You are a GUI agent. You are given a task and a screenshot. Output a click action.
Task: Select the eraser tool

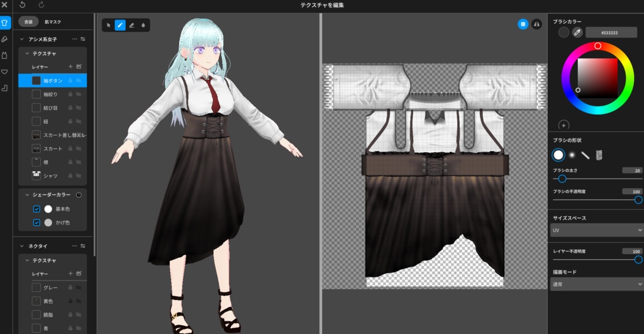(x=131, y=25)
